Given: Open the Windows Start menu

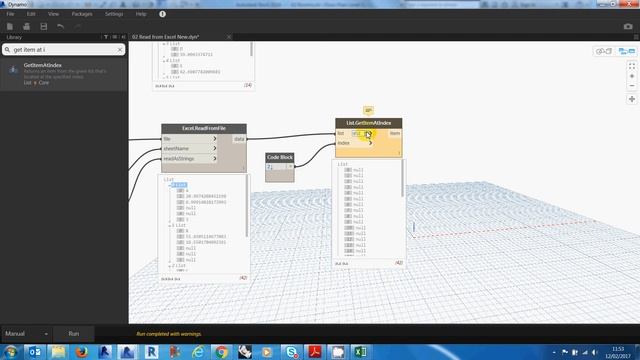Looking at the screenshot, I should pyautogui.click(x=11, y=352).
